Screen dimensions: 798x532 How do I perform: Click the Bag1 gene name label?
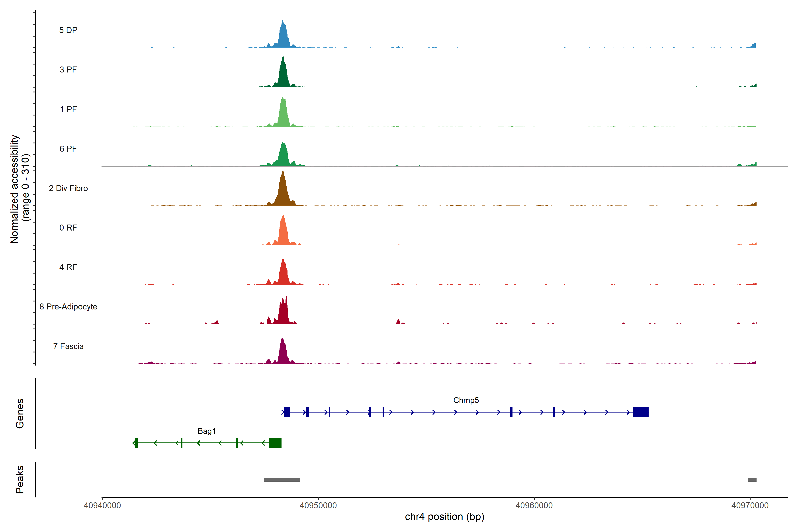pyautogui.click(x=207, y=431)
